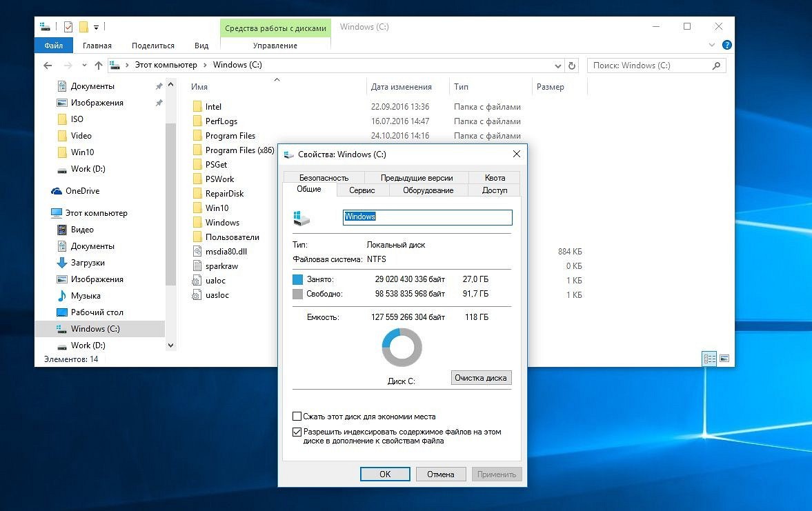812x511 pixels.
Task: Sort by the Имя column header
Action: (199, 87)
